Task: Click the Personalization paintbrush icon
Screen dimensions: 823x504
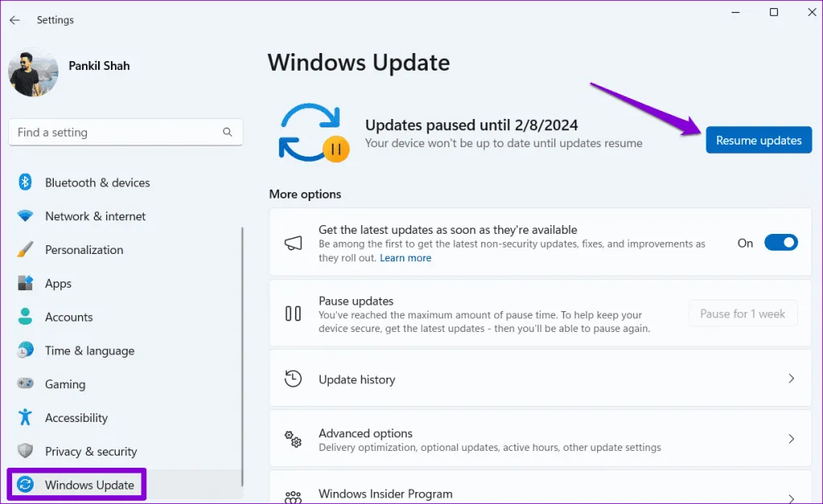Action: tap(25, 250)
